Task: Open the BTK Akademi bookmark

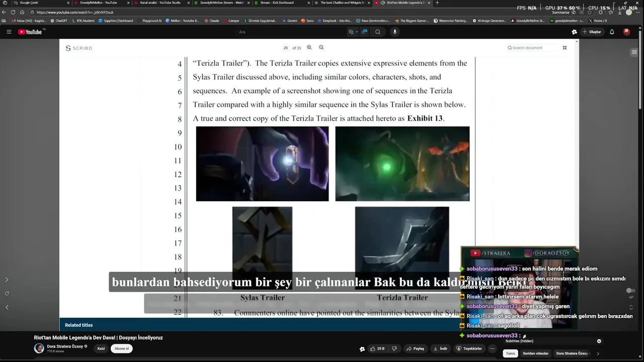Action: pyautogui.click(x=83, y=21)
